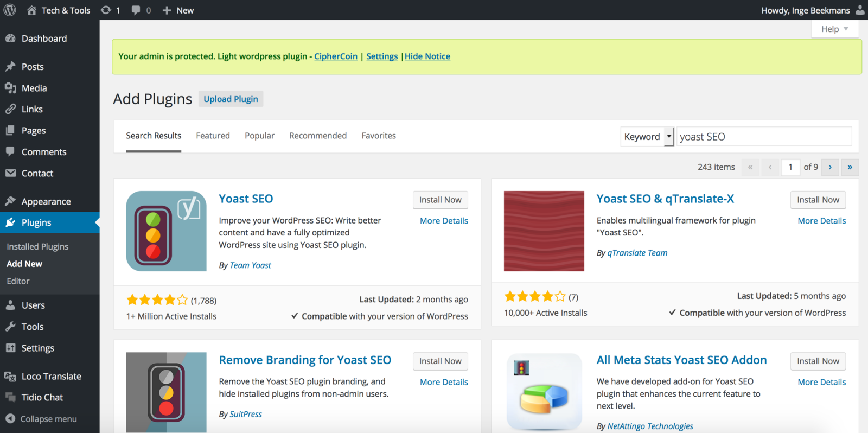Open the Team Yoast author link
The image size is (868, 433).
250,265
